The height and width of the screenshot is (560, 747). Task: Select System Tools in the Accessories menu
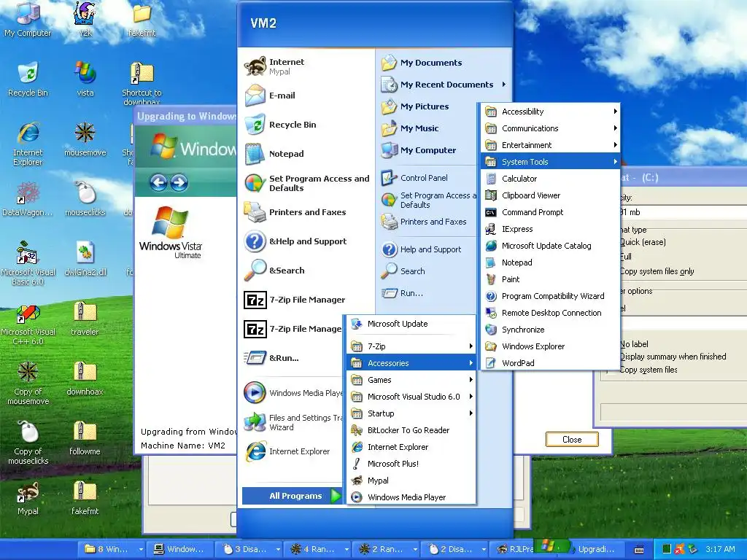point(550,162)
